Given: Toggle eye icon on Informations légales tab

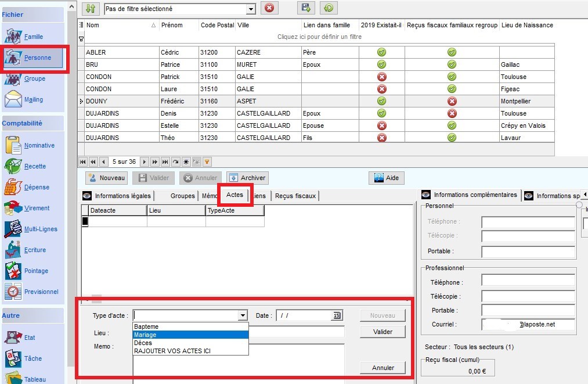Looking at the screenshot, I should (88, 196).
